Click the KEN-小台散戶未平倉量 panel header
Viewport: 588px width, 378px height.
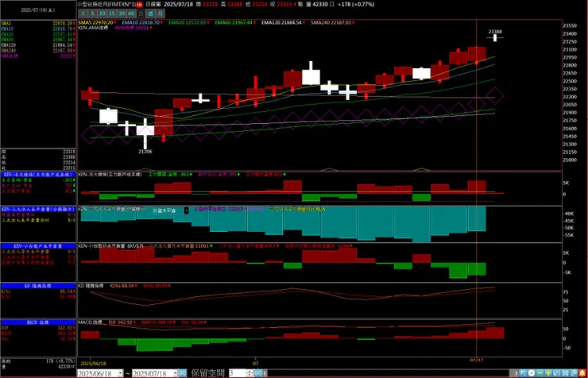38,245
